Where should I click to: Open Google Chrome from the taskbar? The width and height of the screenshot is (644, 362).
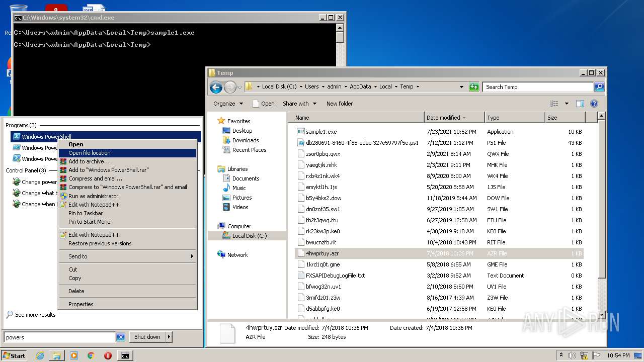[91, 355]
